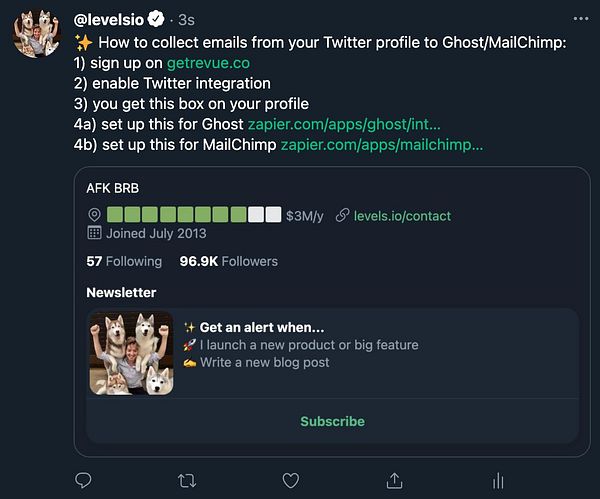Click the @levelsio profile avatar
Screen dimensions: 600x499
coord(40,34)
